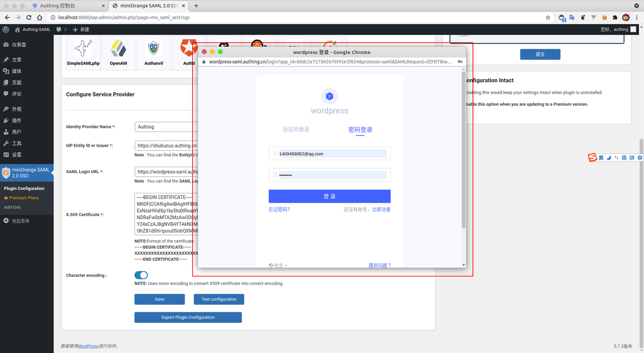Viewport: 644px width, 353px height.
Task: Choose SimpleSAMLphp identity provider tile
Action: 83,52
